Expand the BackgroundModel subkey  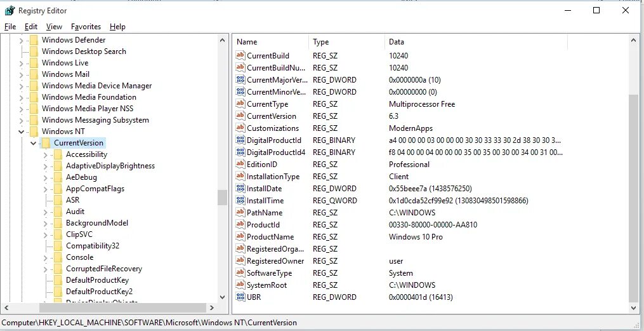click(x=45, y=223)
